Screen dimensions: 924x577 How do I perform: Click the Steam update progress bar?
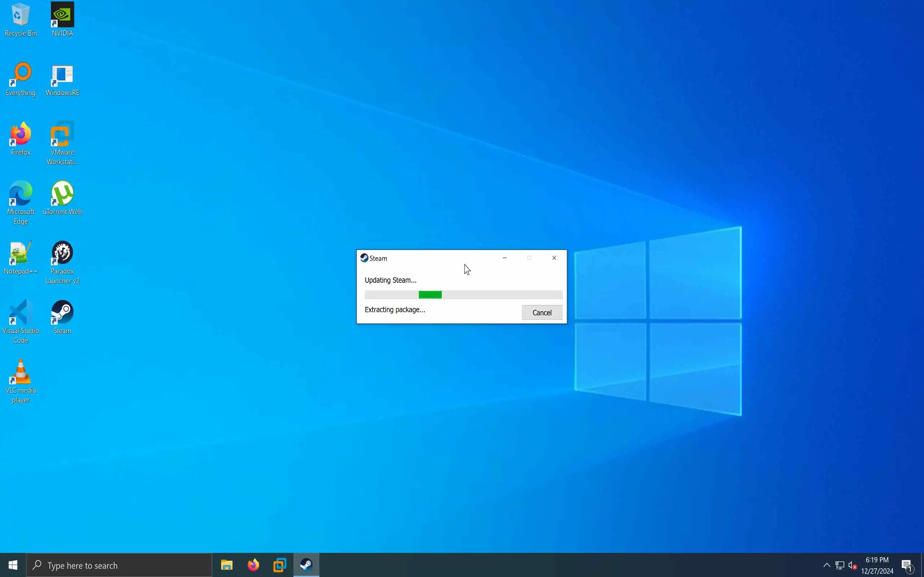click(x=463, y=295)
